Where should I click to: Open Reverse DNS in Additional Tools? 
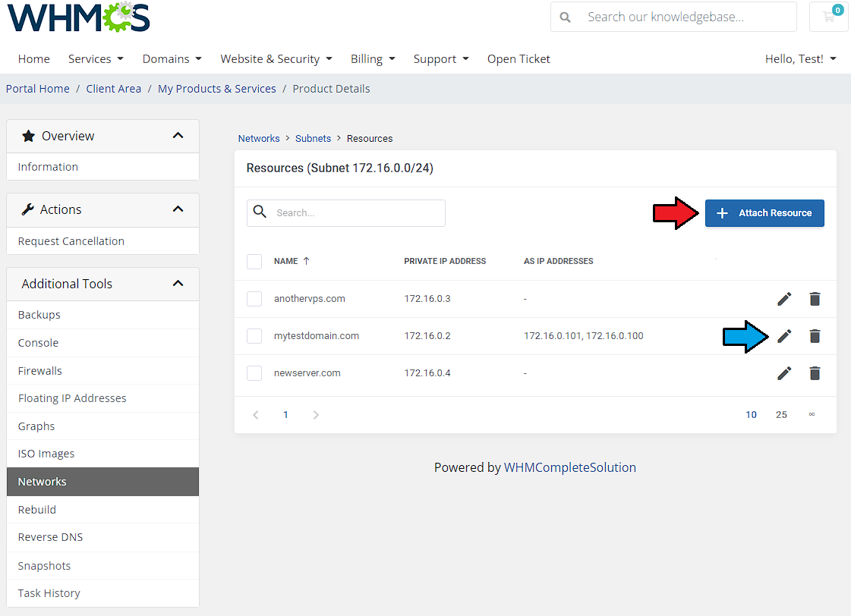pos(102,537)
